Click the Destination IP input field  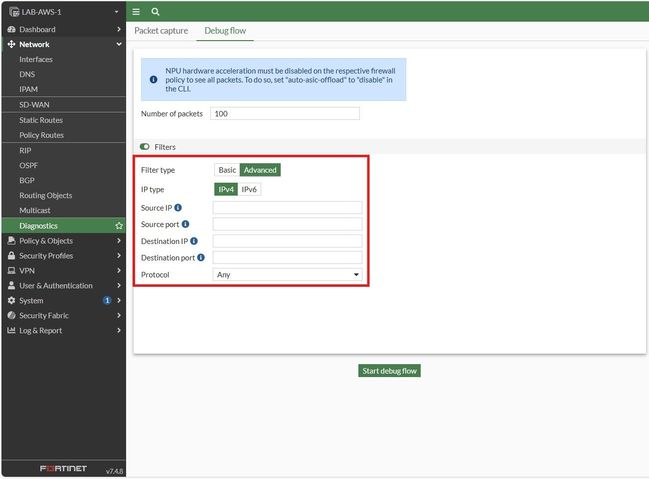click(287, 241)
